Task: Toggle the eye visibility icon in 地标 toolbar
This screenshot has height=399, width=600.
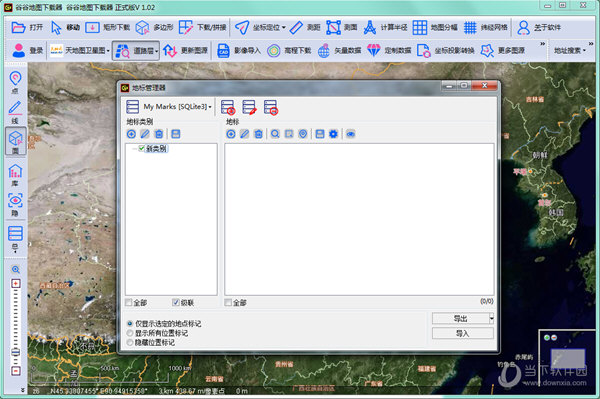Action: tap(351, 134)
